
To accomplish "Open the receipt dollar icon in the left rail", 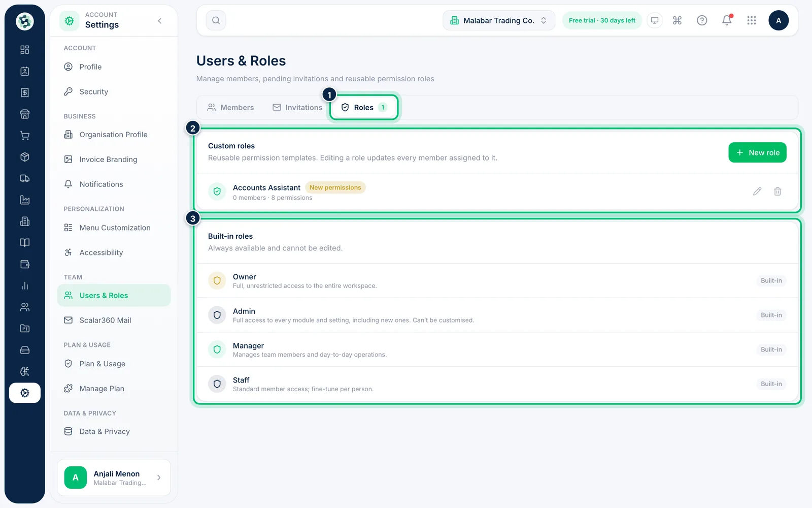I will 25,92.
